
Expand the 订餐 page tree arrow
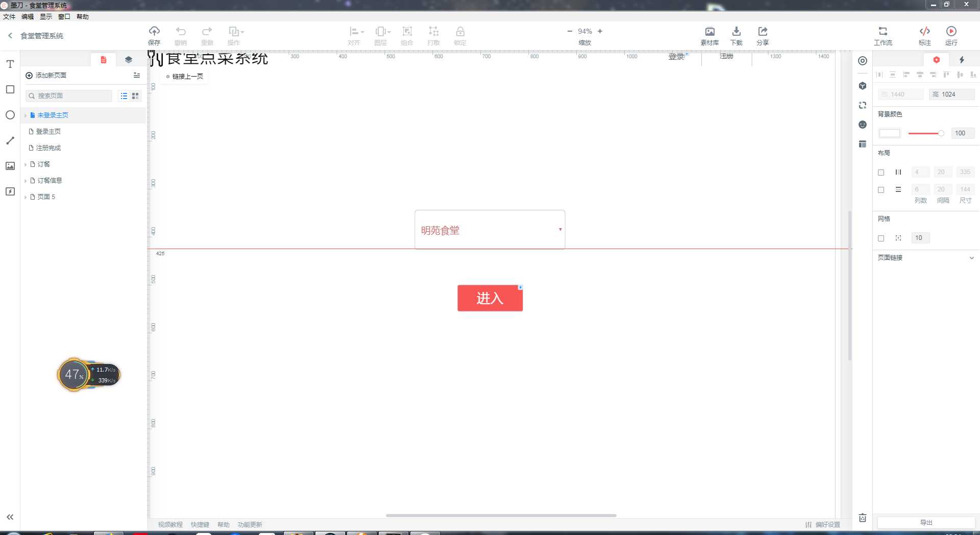[x=26, y=164]
